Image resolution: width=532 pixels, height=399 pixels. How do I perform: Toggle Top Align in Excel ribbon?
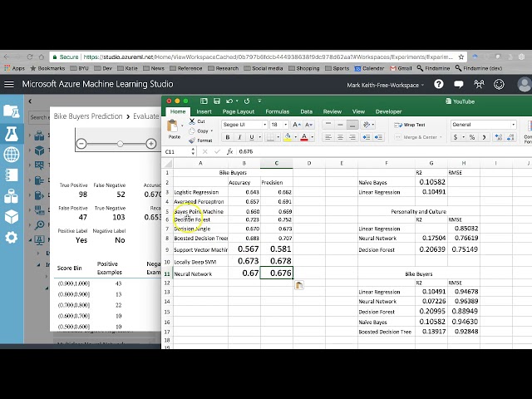coord(328,125)
